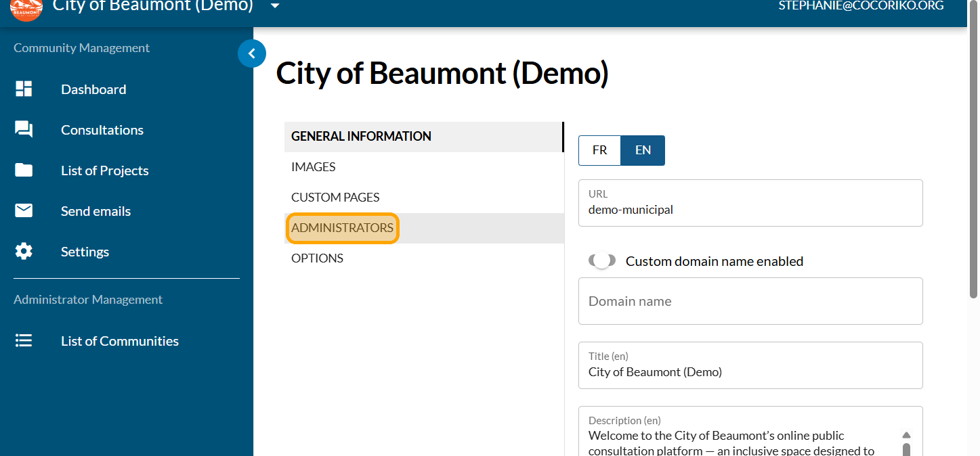Click the Send emails envelope icon
Image resolution: width=980 pixels, height=456 pixels.
[24, 211]
